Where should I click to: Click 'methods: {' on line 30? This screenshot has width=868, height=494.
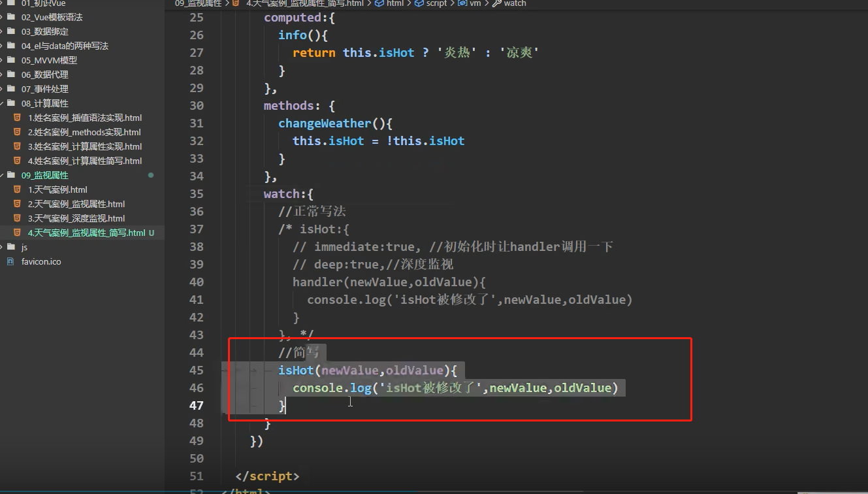(x=300, y=106)
